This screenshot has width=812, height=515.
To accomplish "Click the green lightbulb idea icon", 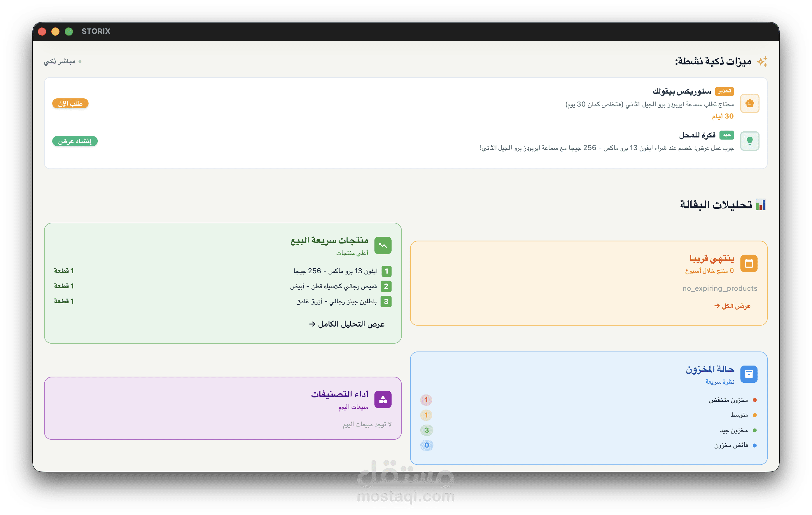I will (x=749, y=141).
